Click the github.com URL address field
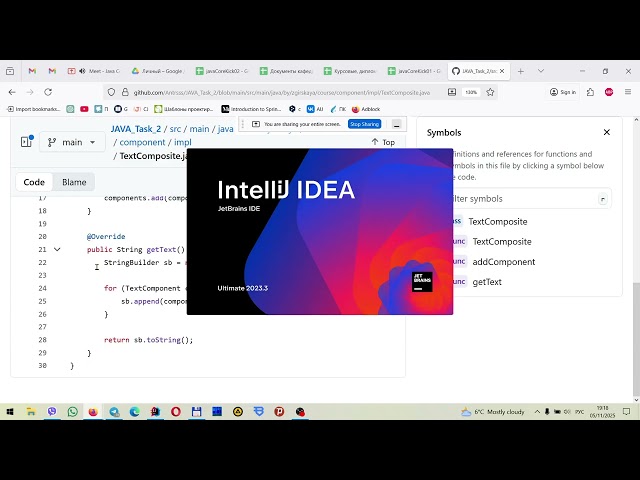The width and height of the screenshot is (640, 480). 282,93
